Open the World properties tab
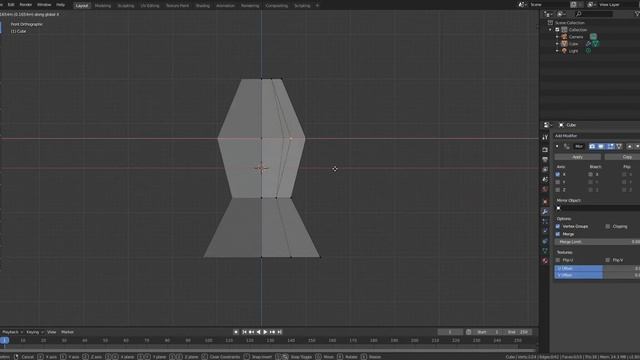 click(x=545, y=189)
